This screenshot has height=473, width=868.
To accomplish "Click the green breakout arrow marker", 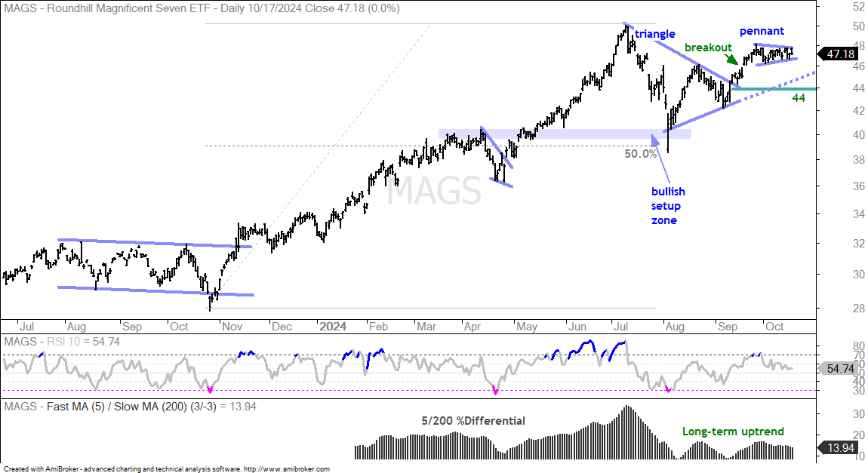I will click(x=731, y=59).
